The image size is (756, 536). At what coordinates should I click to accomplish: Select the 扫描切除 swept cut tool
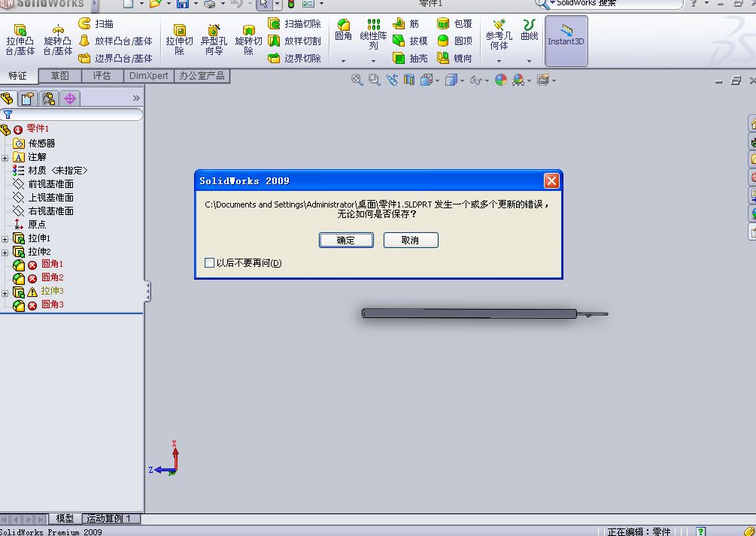tap(294, 23)
